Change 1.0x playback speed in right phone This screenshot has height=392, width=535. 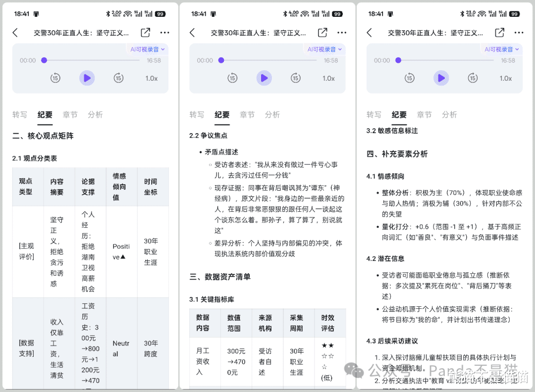pos(506,78)
